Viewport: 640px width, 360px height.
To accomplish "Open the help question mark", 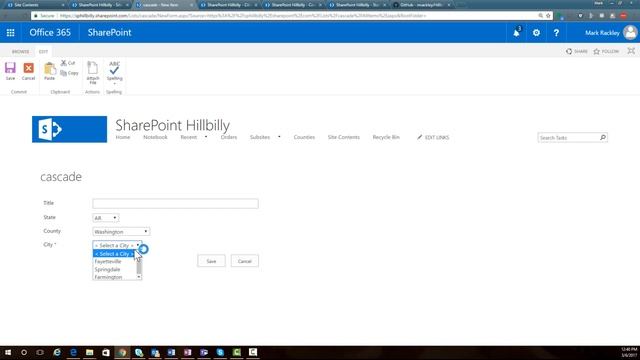I will [556, 33].
